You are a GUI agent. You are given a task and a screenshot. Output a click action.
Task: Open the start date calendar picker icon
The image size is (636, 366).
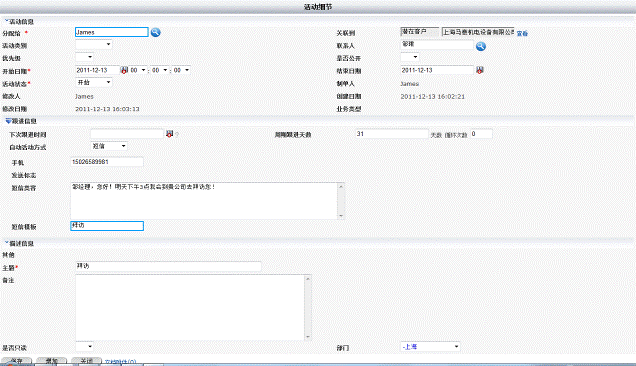click(x=124, y=70)
